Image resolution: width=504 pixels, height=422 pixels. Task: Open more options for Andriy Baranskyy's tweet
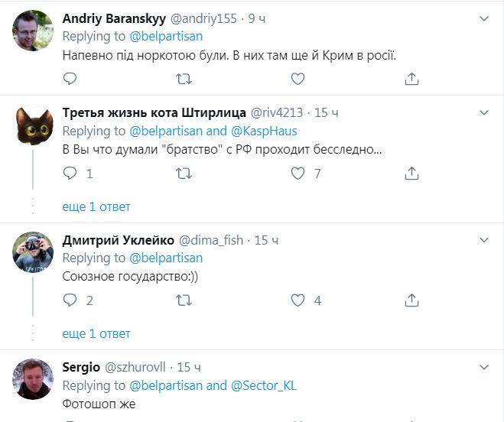pyautogui.click(x=483, y=17)
